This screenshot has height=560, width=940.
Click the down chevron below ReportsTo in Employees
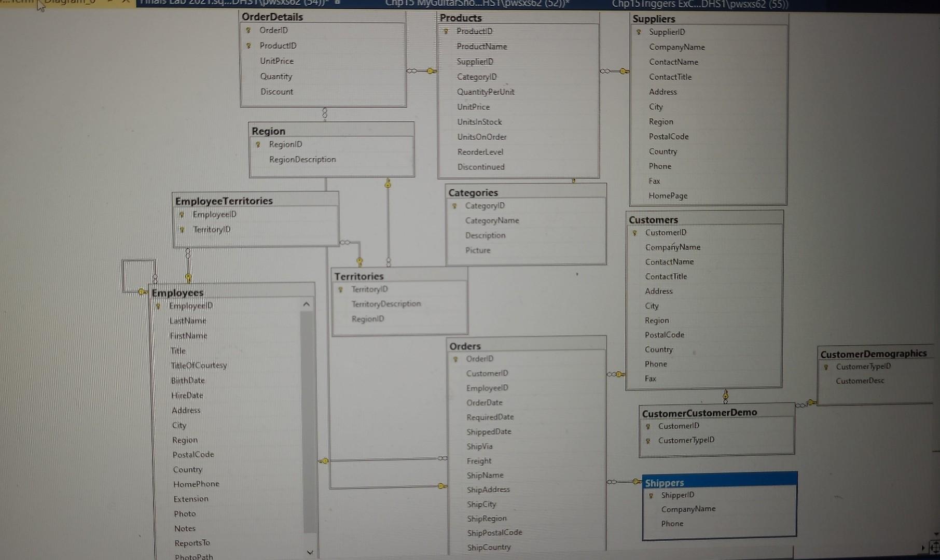pyautogui.click(x=309, y=553)
